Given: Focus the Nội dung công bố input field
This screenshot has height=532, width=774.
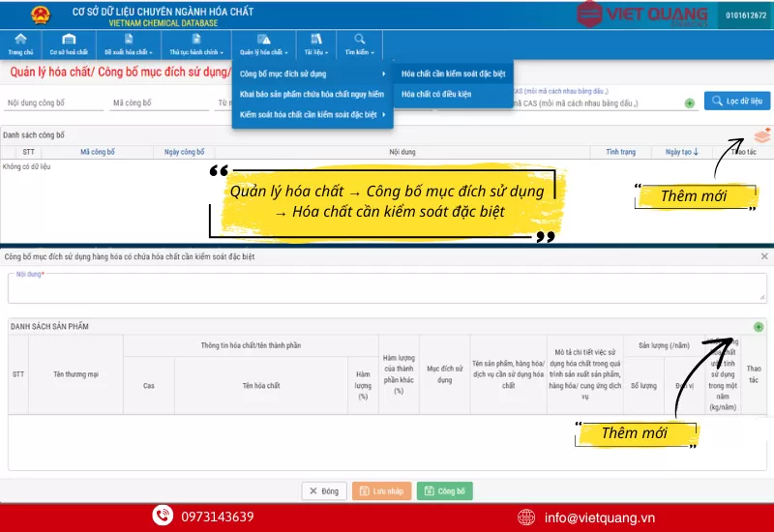Looking at the screenshot, I should click(x=53, y=103).
